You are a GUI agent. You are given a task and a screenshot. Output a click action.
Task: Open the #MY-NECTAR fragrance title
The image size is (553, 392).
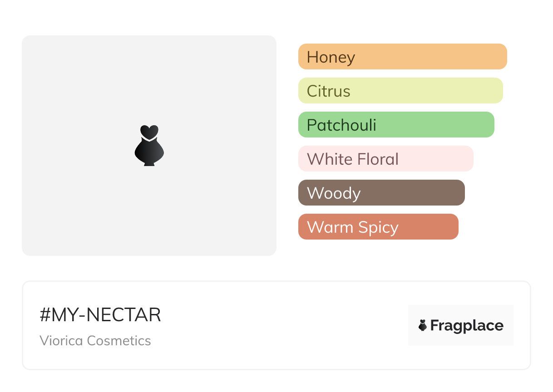point(100,315)
